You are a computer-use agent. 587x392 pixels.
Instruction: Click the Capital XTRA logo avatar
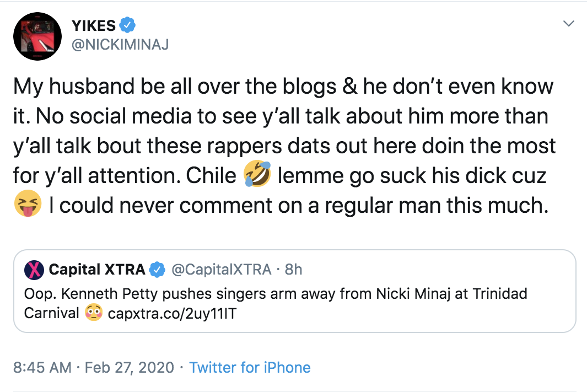[34, 270]
